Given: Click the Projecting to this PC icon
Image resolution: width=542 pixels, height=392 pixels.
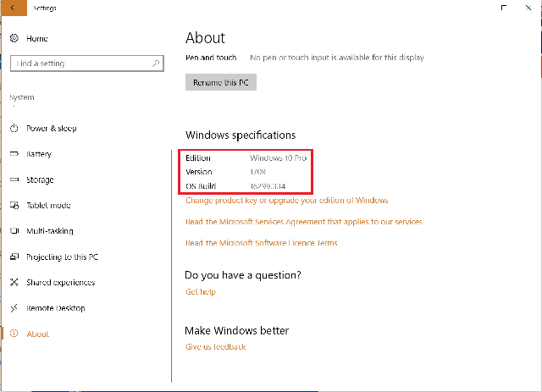Looking at the screenshot, I should (x=14, y=257).
